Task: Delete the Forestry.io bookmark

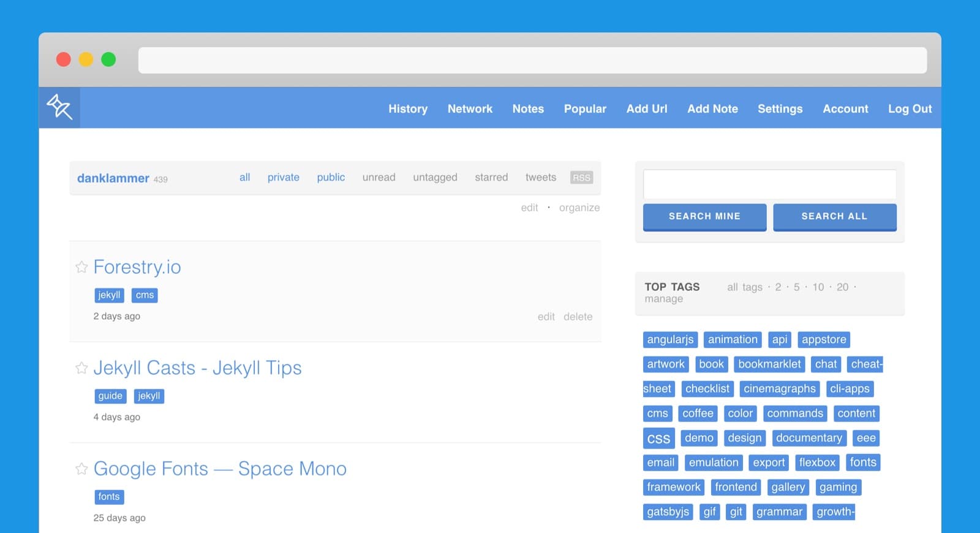Action: point(578,317)
